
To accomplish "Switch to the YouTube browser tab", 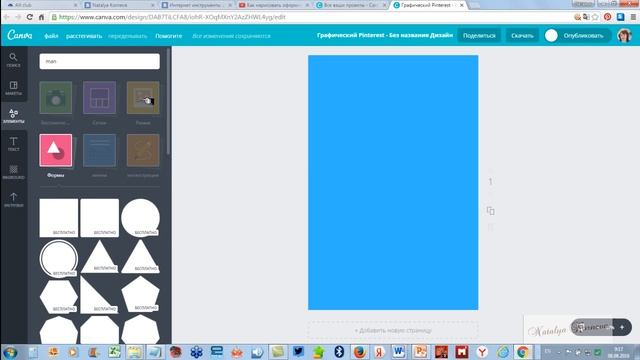I will 273,5.
